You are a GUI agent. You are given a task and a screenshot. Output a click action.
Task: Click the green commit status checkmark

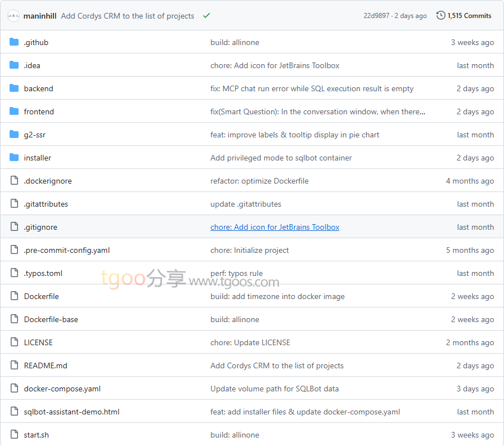click(x=206, y=16)
